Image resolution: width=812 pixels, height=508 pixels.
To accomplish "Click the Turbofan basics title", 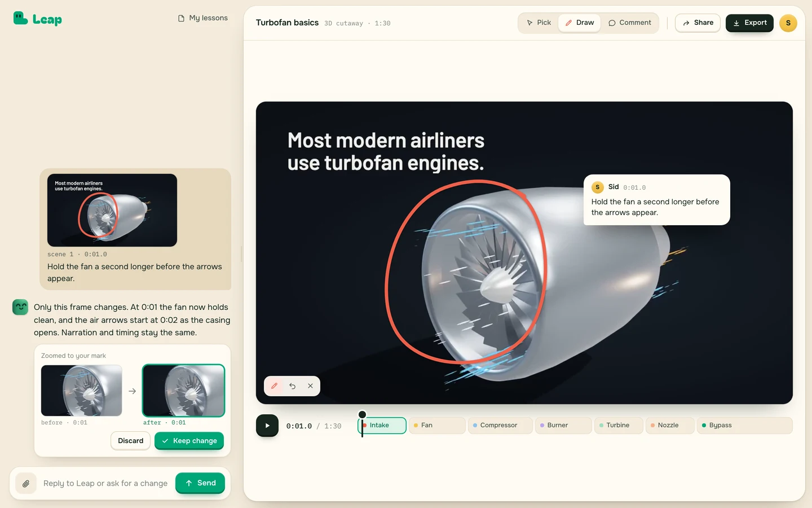I will 287,23.
